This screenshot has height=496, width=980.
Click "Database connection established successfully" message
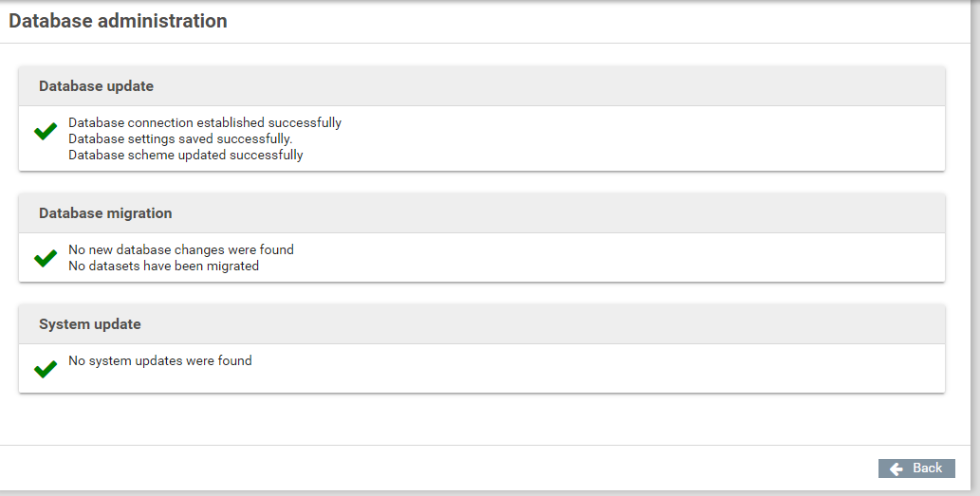pos(205,122)
